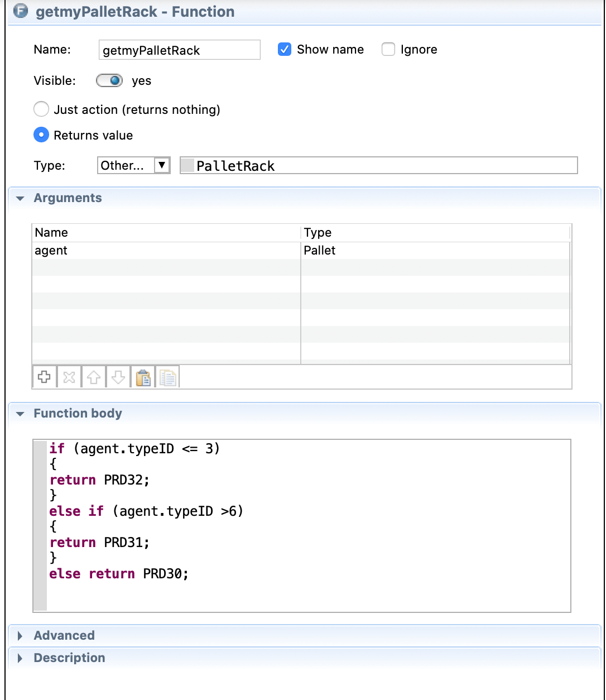Collapse the Arguments section
The width and height of the screenshot is (606, 700).
click(21, 198)
